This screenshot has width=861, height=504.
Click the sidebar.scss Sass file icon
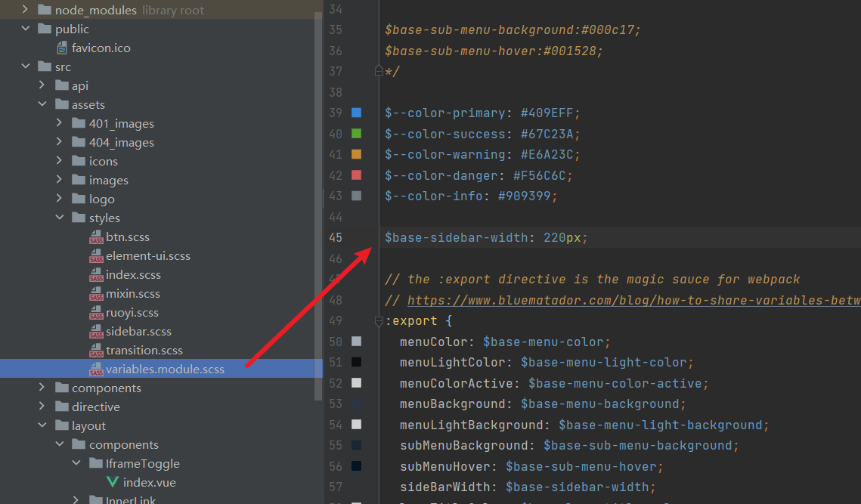coord(96,332)
